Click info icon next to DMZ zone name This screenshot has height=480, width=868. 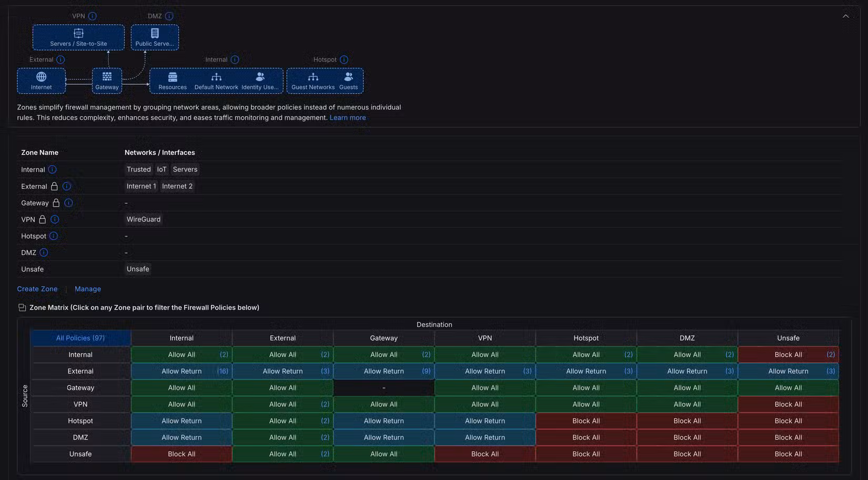coord(44,253)
